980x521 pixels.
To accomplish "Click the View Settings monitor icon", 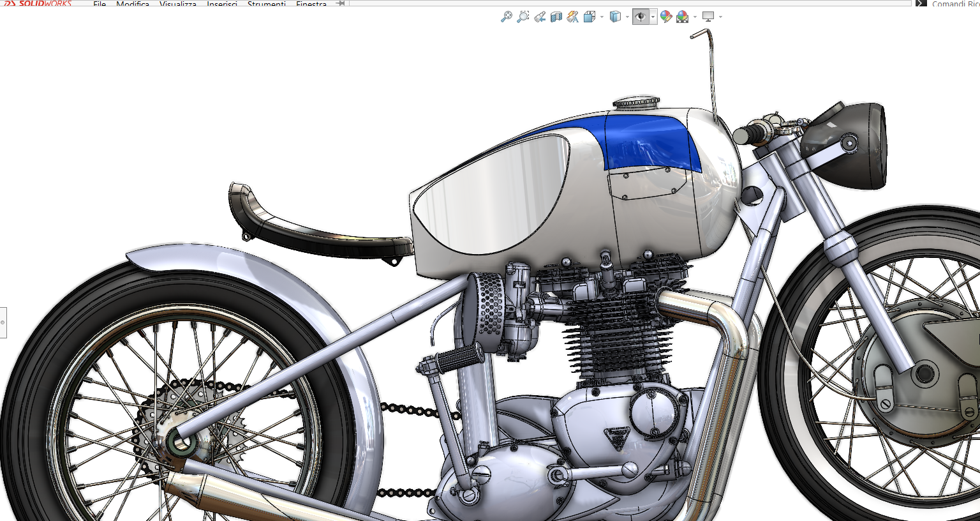I will (x=708, y=17).
